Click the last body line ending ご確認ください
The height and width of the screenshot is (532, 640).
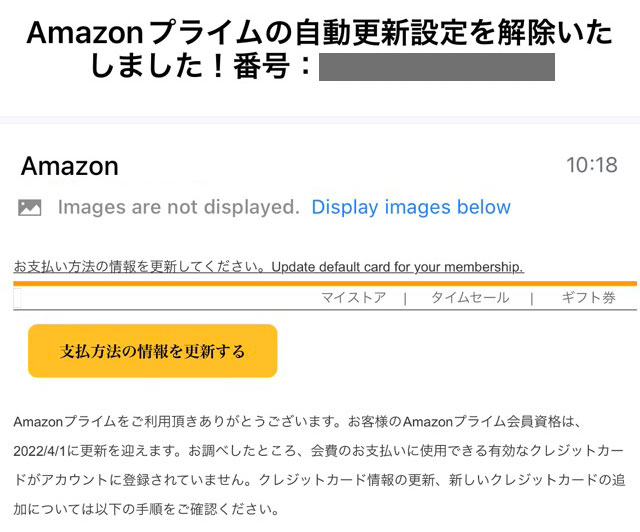pyautogui.click(x=146, y=509)
